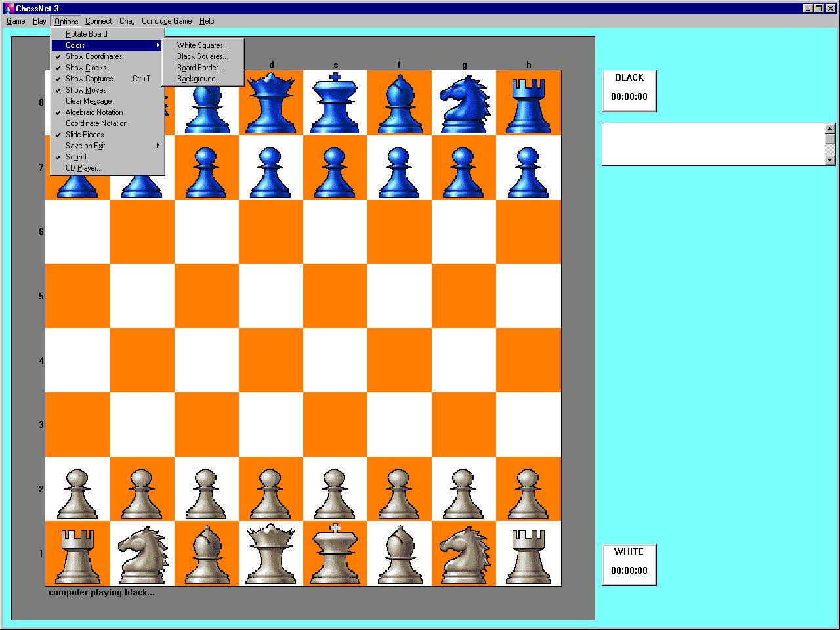The image size is (840, 630).
Task: Toggle Show Captures option
Action: click(x=108, y=79)
